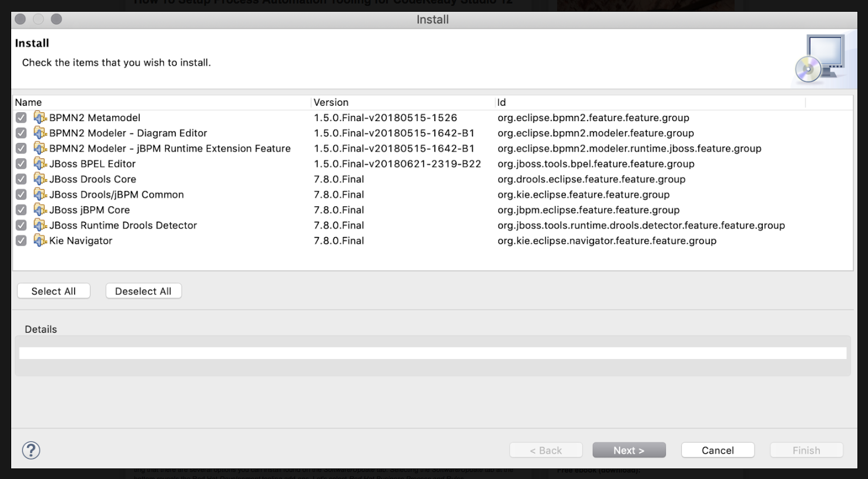
Task: Click the 7.8.0.Final version of Kie Navigator
Action: [x=339, y=240]
